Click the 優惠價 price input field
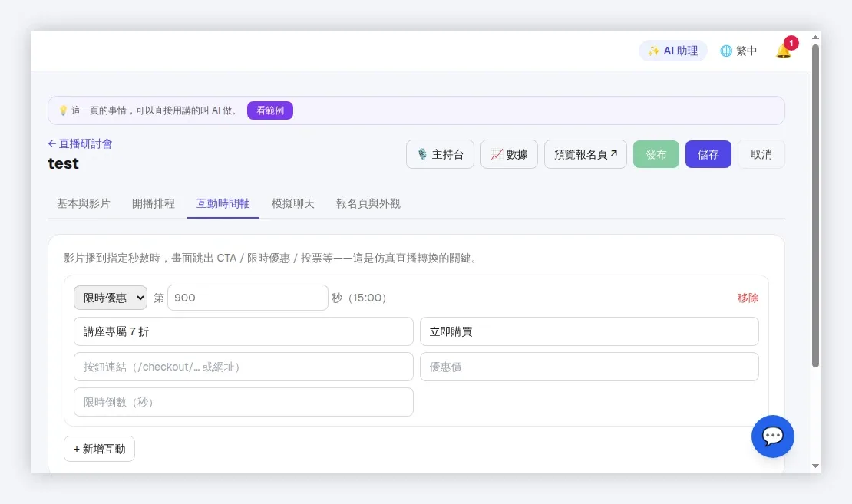852x504 pixels. click(x=589, y=367)
